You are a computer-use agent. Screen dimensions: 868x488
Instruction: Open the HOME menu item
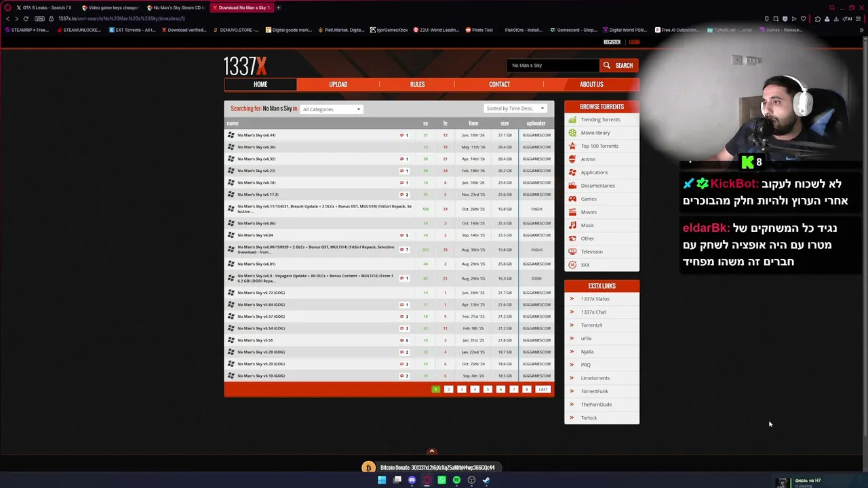coord(260,84)
